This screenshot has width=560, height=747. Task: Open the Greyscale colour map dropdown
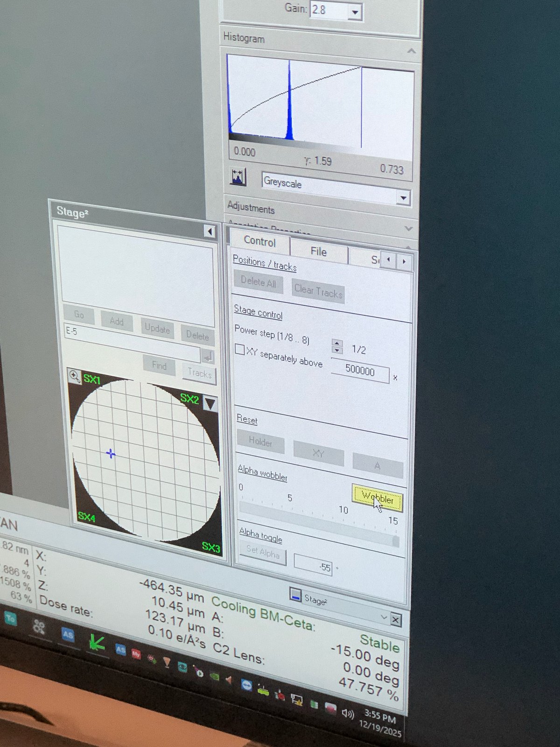click(x=403, y=197)
